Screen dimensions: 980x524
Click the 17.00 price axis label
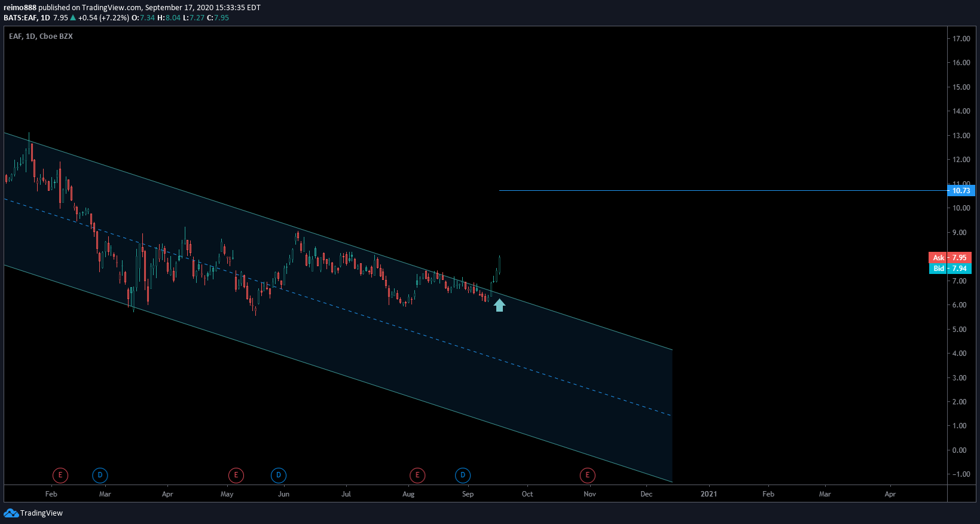(x=961, y=39)
